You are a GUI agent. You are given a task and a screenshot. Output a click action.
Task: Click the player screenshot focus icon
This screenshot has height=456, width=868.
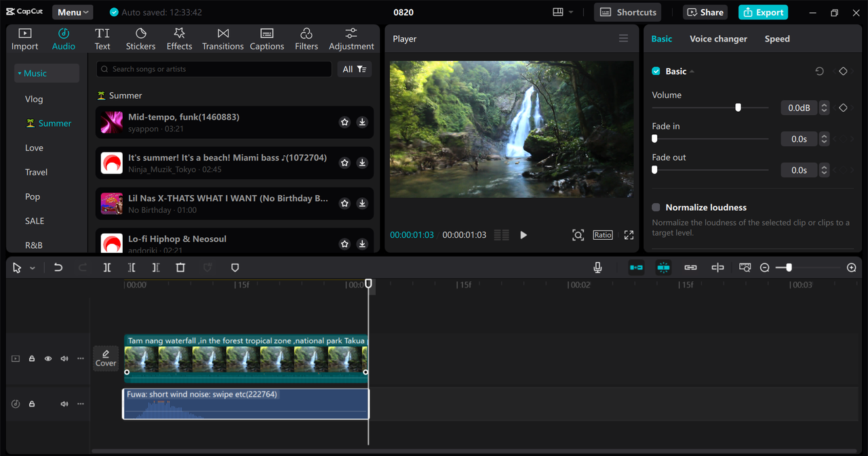click(578, 235)
